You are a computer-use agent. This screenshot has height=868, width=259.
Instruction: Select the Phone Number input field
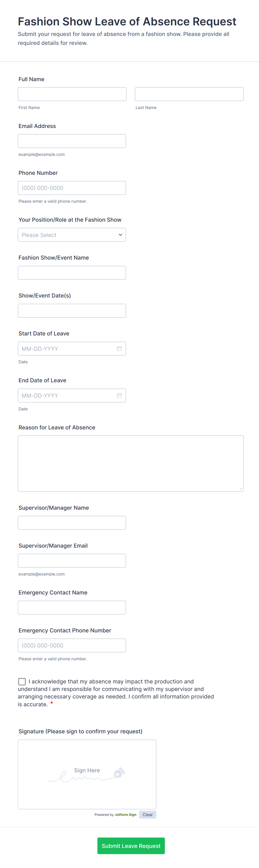point(72,188)
